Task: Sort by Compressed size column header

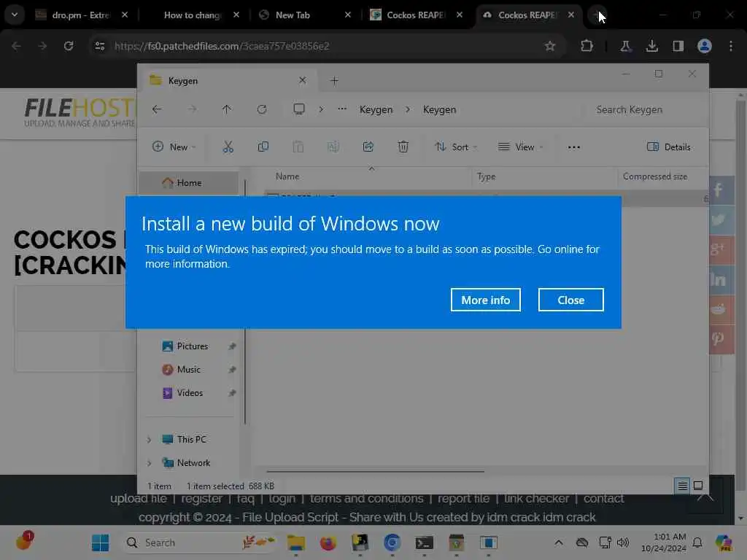Action: click(655, 176)
